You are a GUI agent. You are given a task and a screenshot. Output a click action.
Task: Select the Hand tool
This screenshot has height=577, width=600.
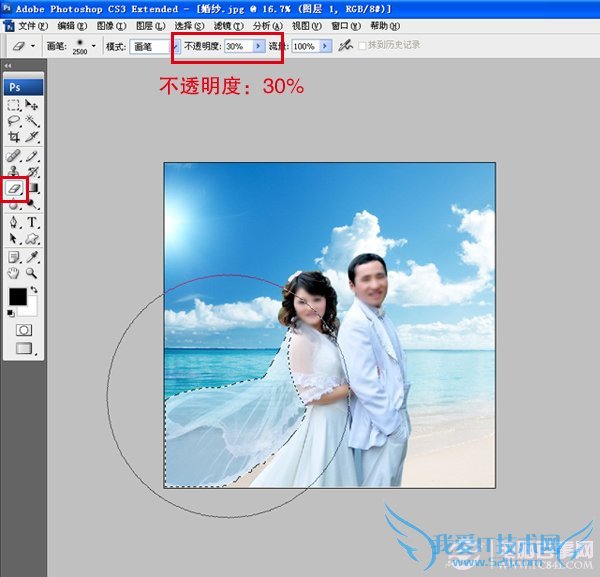click(x=15, y=272)
